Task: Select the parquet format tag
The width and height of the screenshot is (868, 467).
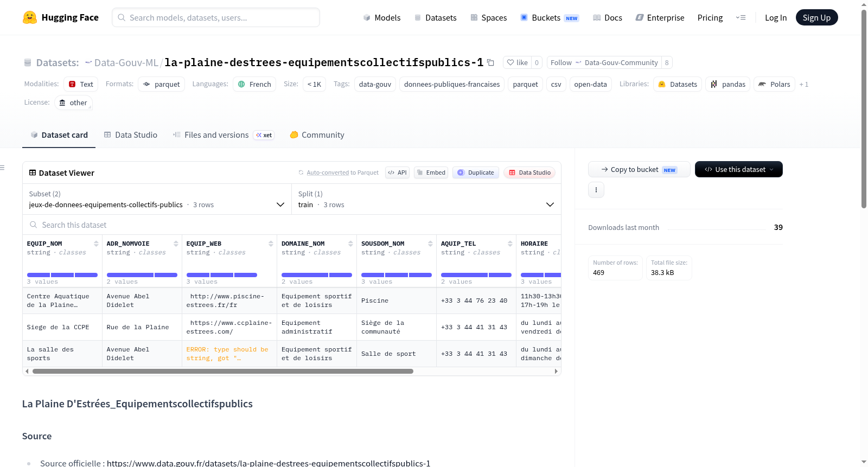Action: point(161,84)
